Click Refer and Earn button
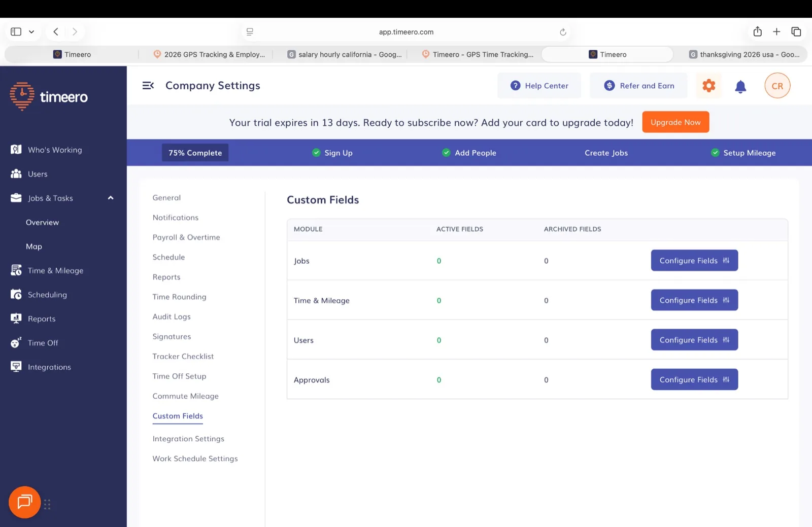This screenshot has height=527, width=812. pos(638,86)
